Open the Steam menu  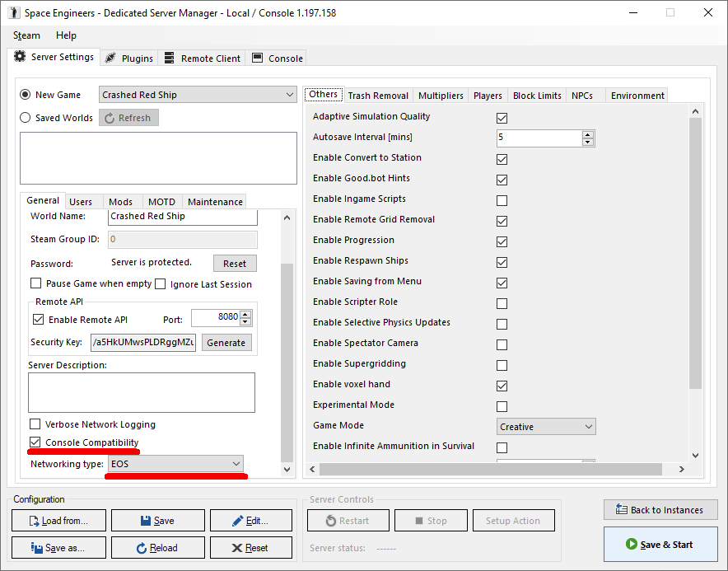tap(26, 35)
